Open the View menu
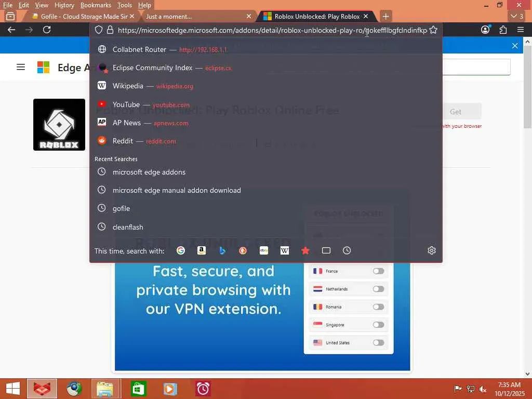 click(42, 5)
